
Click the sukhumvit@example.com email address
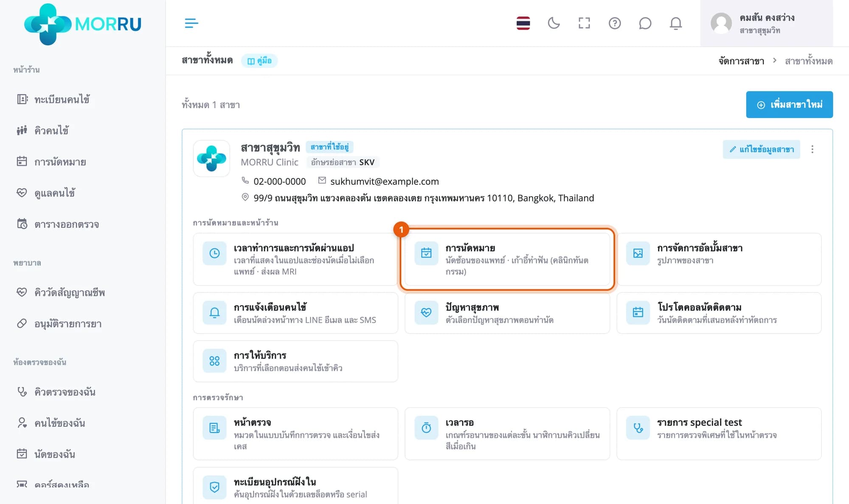coord(385,182)
